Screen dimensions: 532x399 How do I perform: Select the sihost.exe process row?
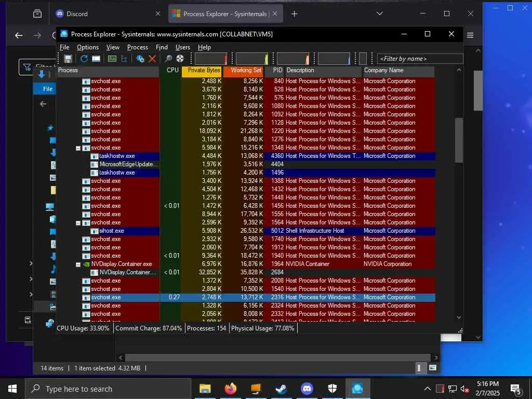[x=246, y=231]
